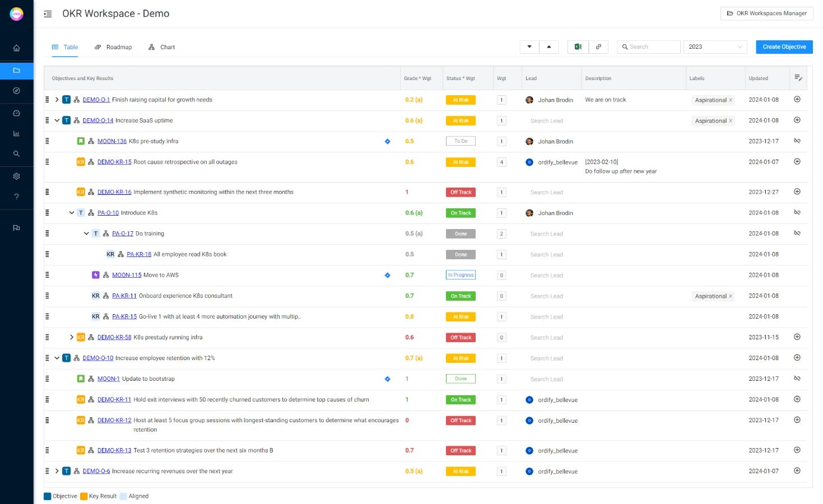Screen dimensions: 823x504
Task: Remove the Aspirational label from DEMO-O-1
Action: 729,100
